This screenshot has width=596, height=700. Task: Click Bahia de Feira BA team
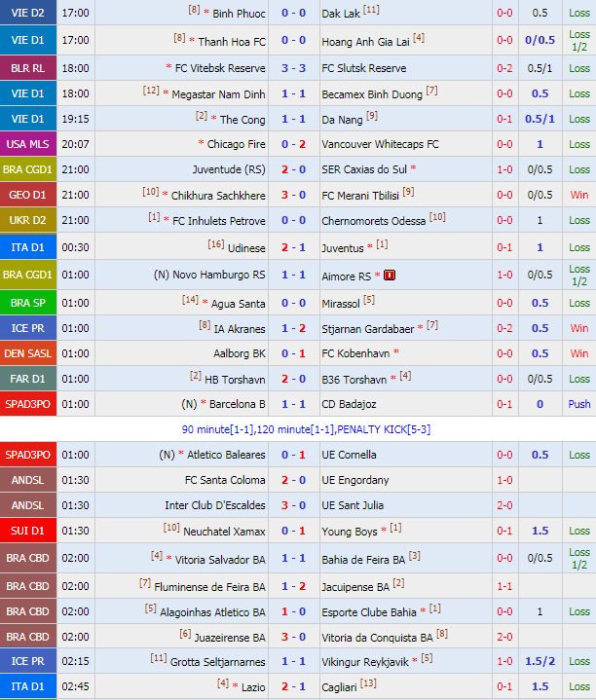pyautogui.click(x=363, y=560)
